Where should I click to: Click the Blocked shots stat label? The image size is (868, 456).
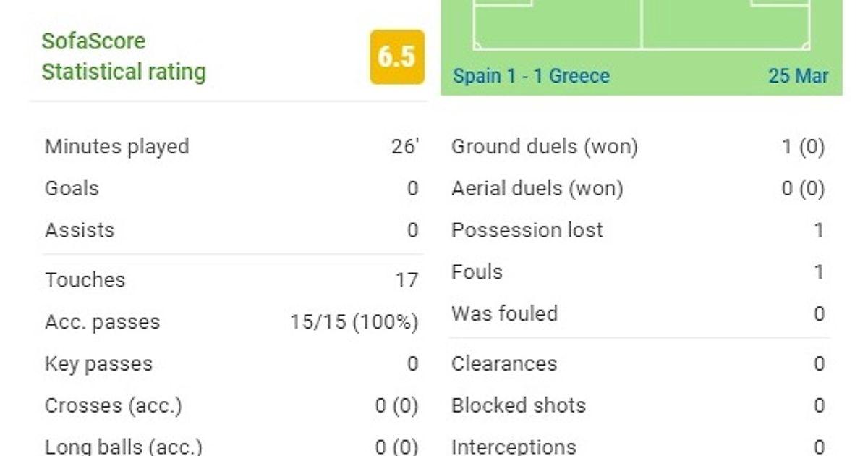point(518,405)
